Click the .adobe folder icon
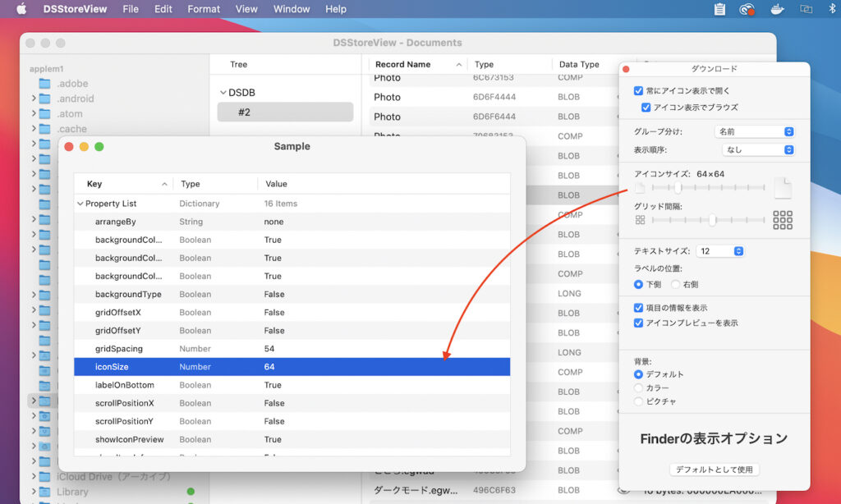841x504 pixels. coord(45,84)
